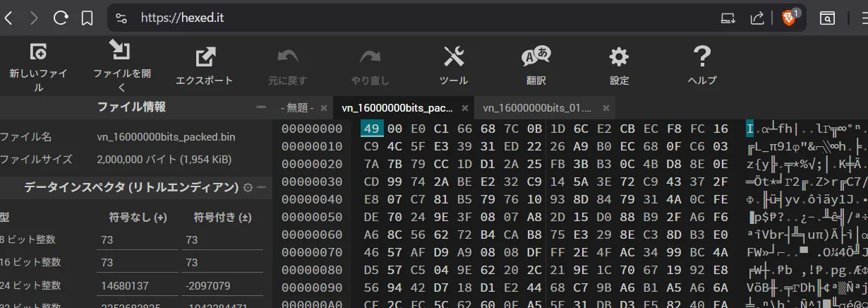
Task: Close the vn_16000000bits_pac... tab
Action: (465, 108)
